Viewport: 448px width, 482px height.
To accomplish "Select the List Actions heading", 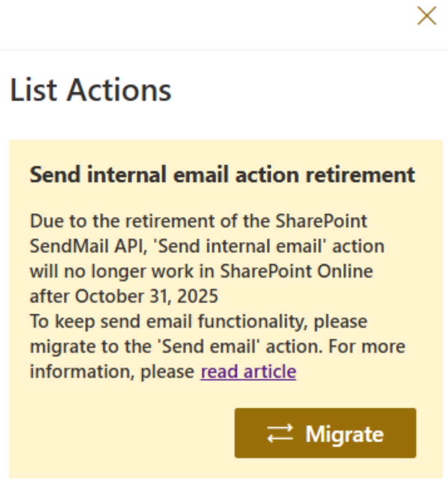I will pyautogui.click(x=91, y=90).
